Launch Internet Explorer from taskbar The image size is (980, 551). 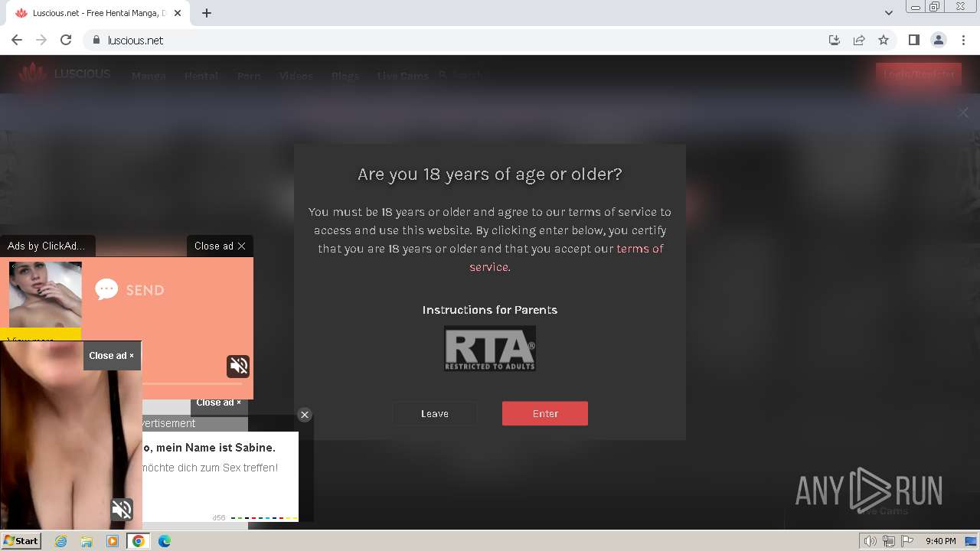(60, 541)
